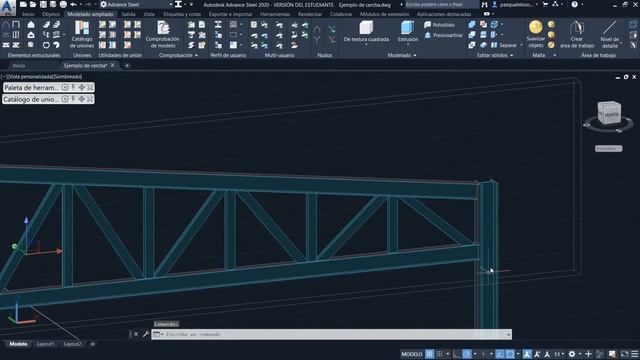The height and width of the screenshot is (360, 640).
Task: Click the command line input field
Action: point(332,334)
